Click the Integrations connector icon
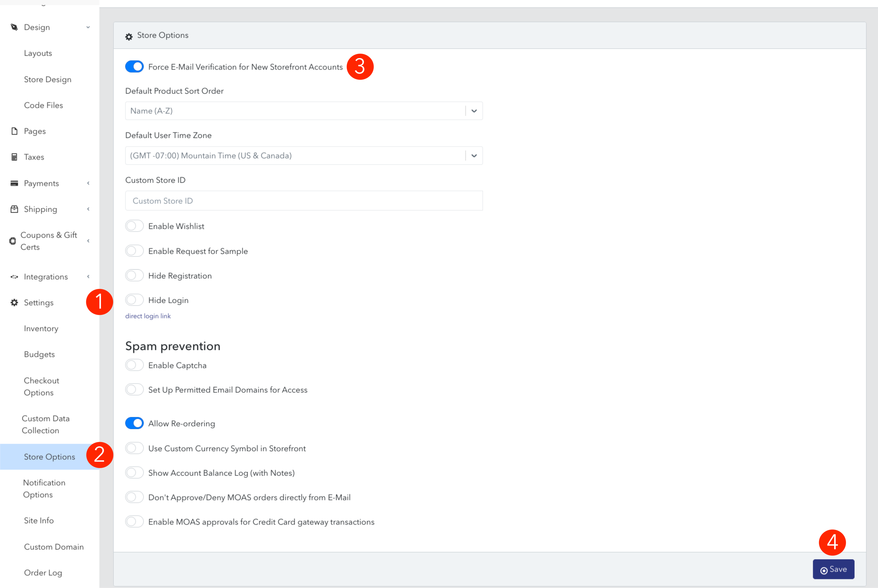878x588 pixels. [14, 277]
